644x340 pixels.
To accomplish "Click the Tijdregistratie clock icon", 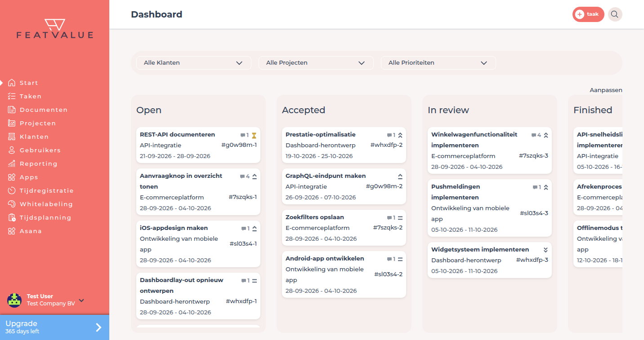I will [12, 190].
